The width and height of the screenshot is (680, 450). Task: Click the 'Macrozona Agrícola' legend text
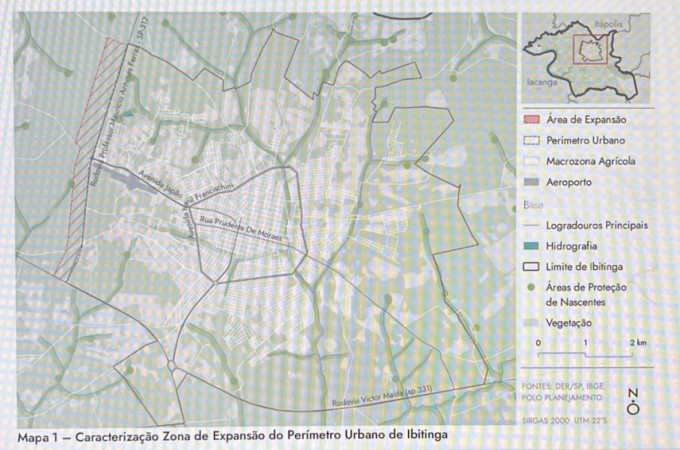click(591, 161)
